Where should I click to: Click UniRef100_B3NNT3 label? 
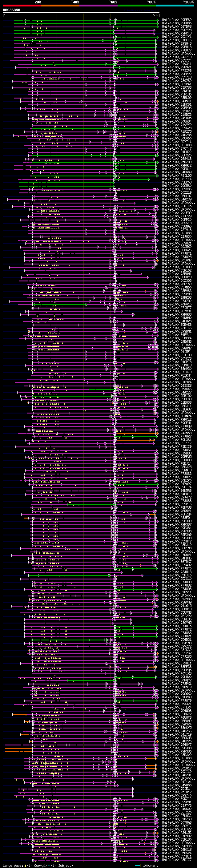[x=177, y=471]
